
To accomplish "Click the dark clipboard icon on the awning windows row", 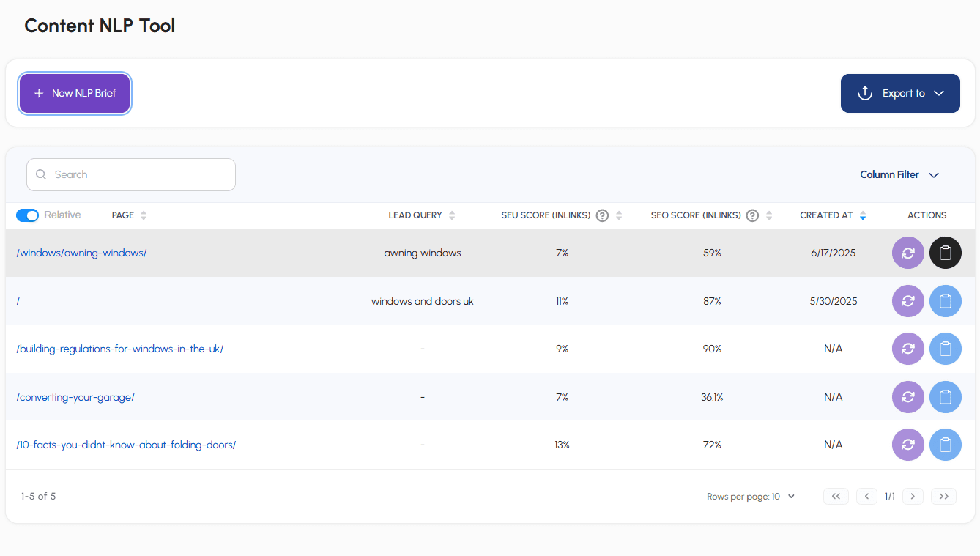I will coord(945,252).
